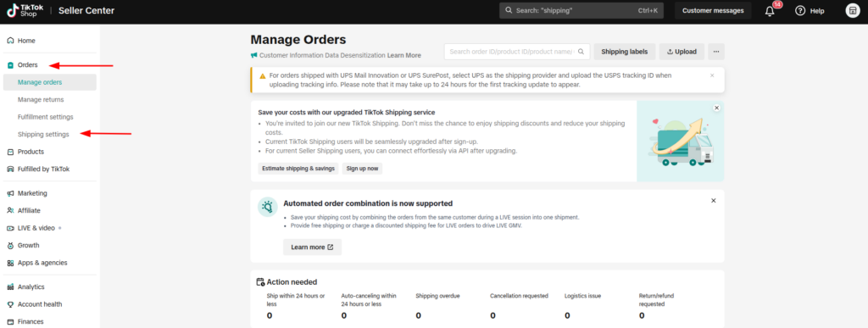868x328 pixels.
Task: Click the Sign up now button
Action: coord(362,169)
